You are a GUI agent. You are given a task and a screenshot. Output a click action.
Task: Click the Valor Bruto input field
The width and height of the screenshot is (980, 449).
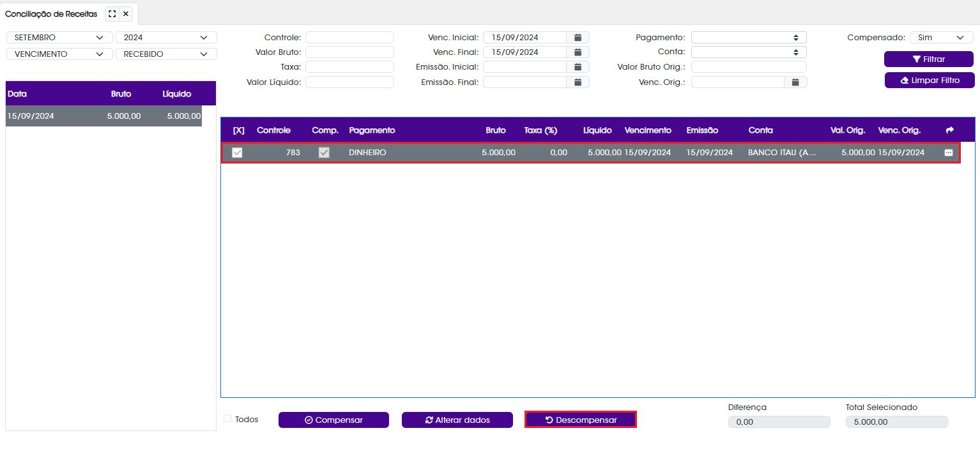349,52
